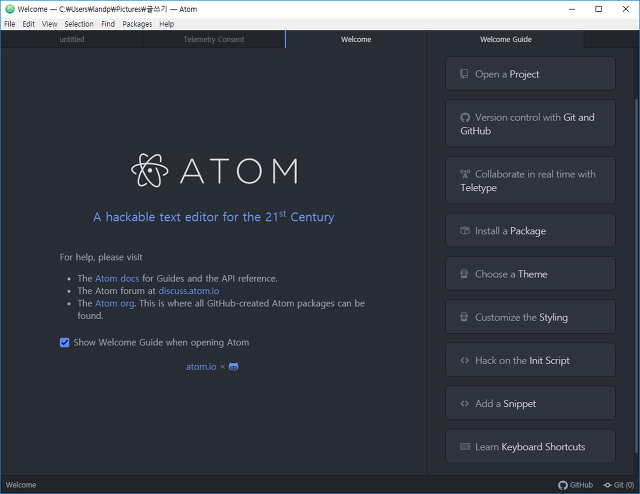This screenshot has height=494, width=640.
Task: Switch to the untitled tab
Action: [x=72, y=39]
